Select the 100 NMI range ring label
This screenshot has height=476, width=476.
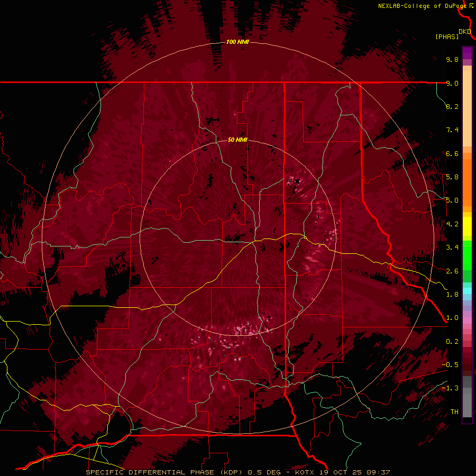click(x=237, y=42)
